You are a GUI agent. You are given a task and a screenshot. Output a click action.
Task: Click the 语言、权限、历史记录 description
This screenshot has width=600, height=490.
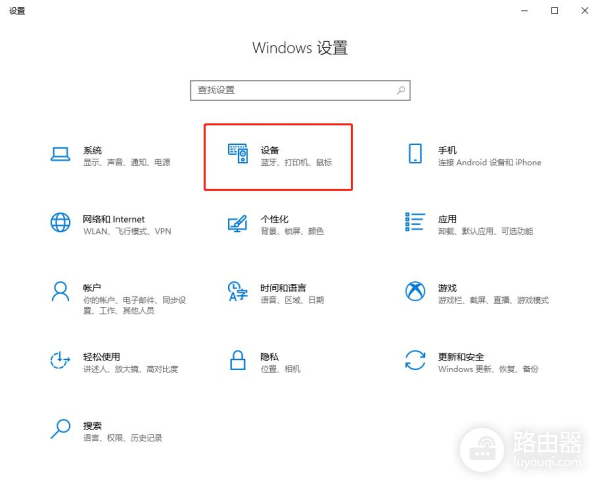122,438
